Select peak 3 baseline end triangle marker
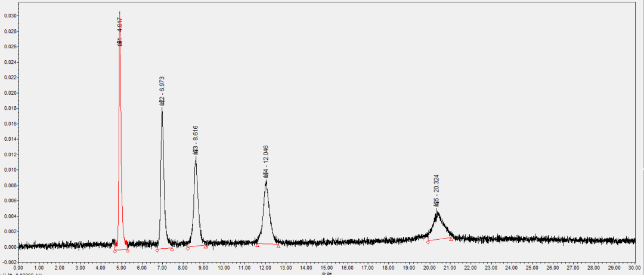The image size is (644, 275). [x=206, y=246]
